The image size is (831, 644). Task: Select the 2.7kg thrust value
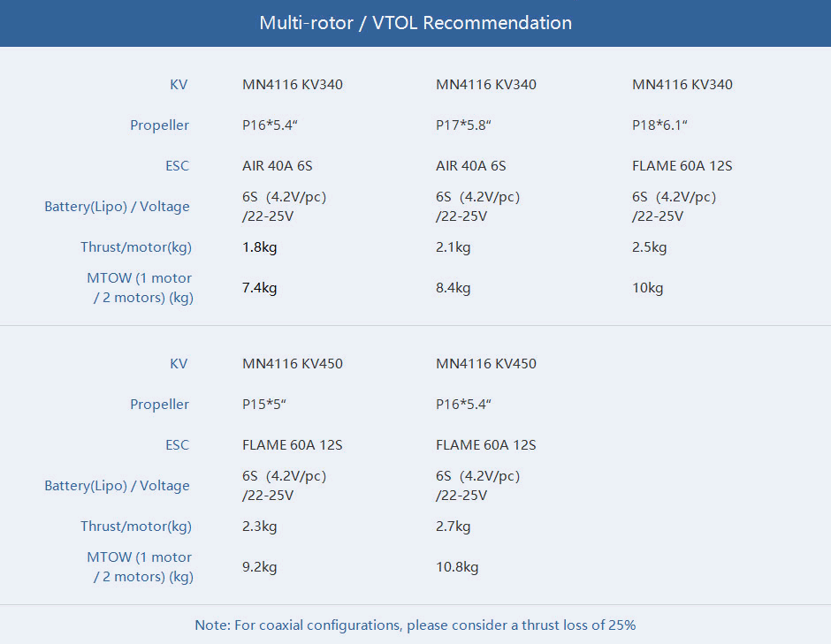pos(454,527)
